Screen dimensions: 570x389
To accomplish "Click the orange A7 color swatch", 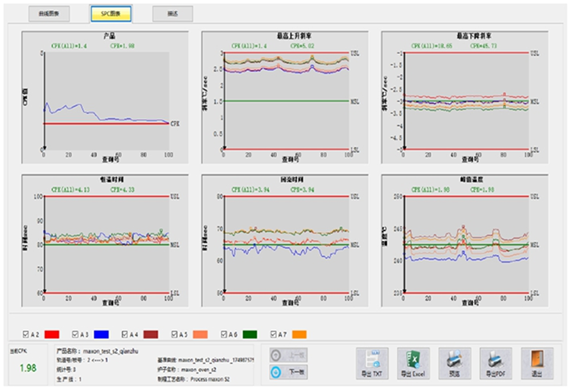I will tap(299, 334).
